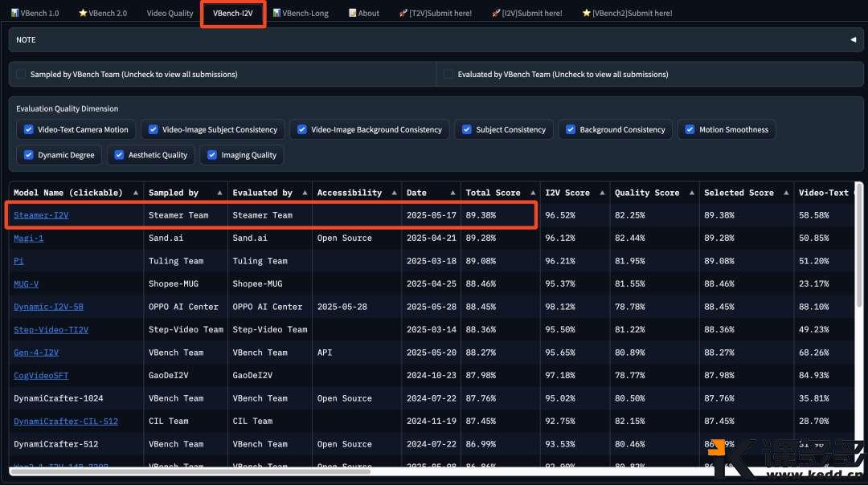This screenshot has width=868, height=485.
Task: Open the Dynamic-I2V-5B model link
Action: [x=49, y=307]
